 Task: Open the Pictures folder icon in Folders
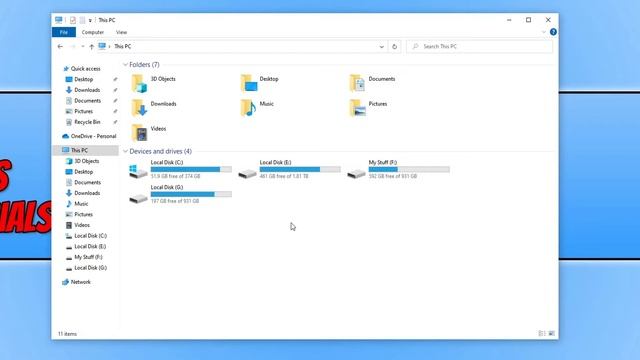click(x=358, y=108)
